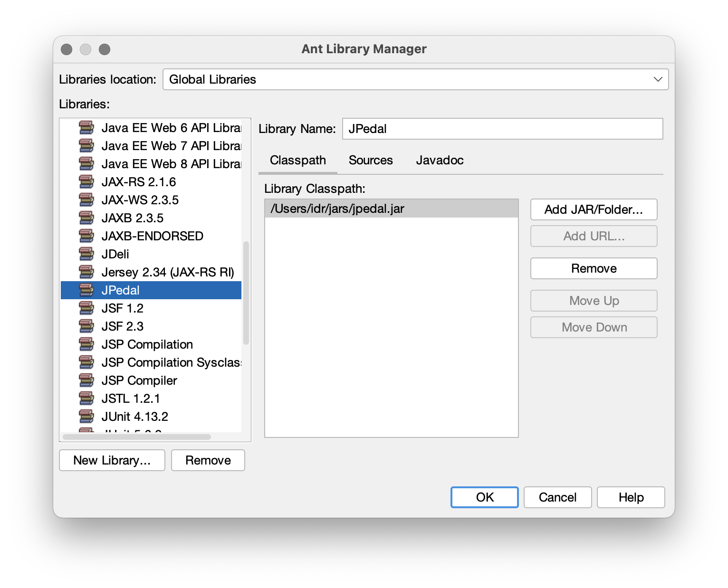Click the JDeli library book icon

tap(86, 254)
